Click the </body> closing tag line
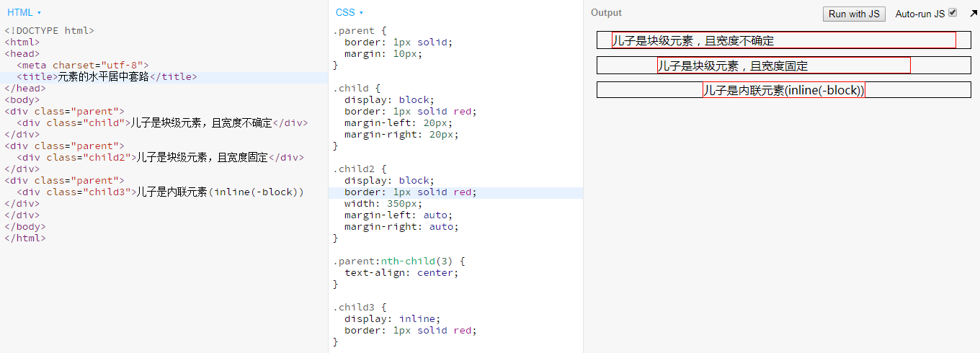The height and width of the screenshot is (353, 980). pos(24,226)
